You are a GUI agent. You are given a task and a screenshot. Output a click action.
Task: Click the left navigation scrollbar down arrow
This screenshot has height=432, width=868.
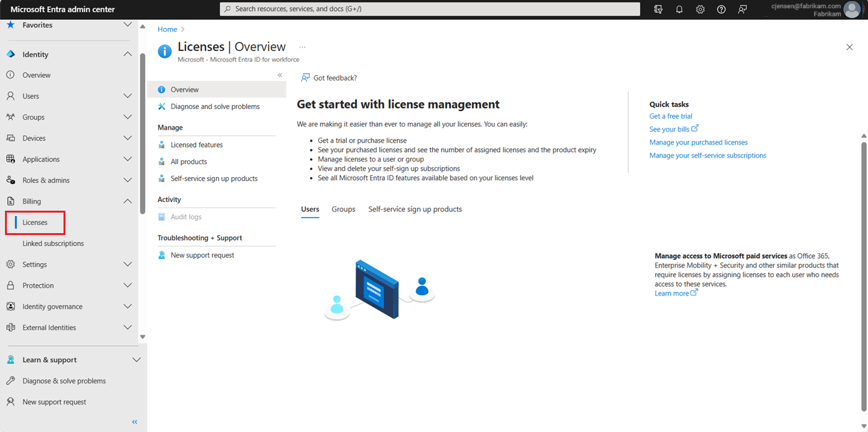pos(143,337)
